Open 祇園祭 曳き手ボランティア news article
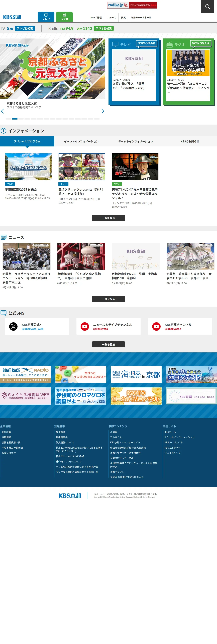217x644 pixels. point(27,278)
